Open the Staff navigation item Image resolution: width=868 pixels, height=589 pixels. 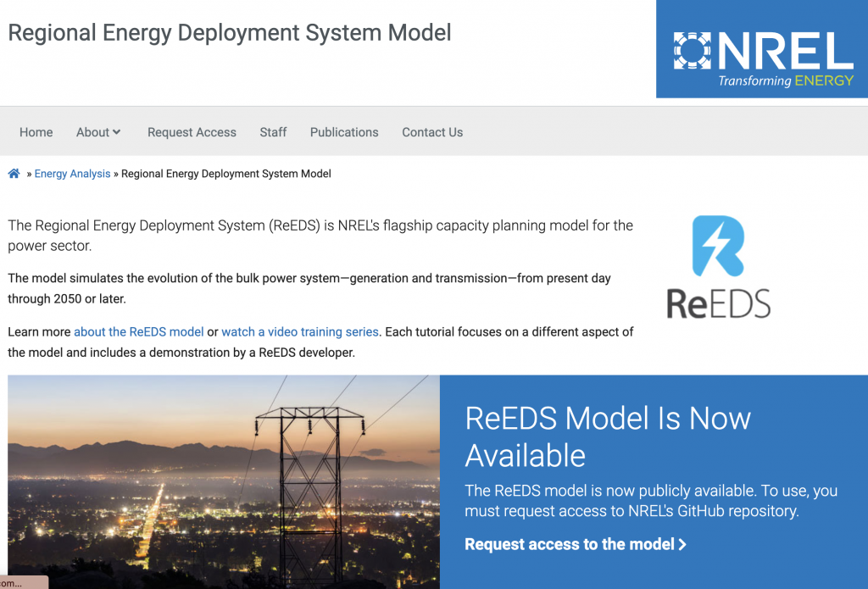[x=273, y=132]
